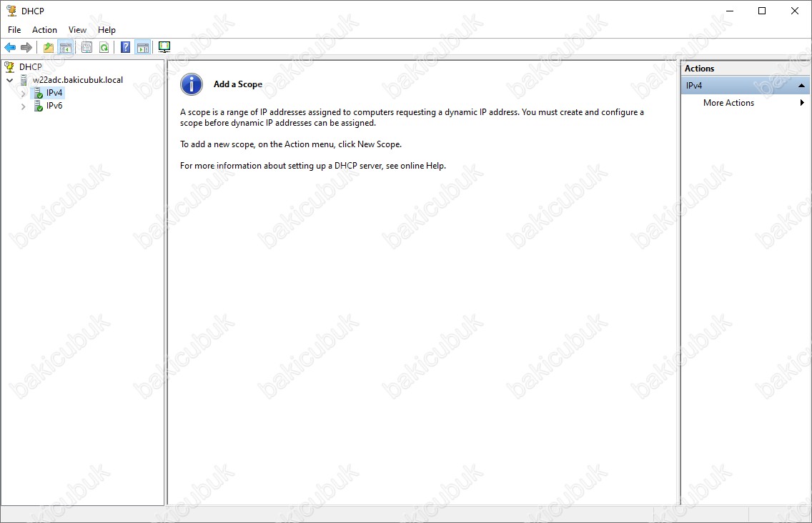This screenshot has height=523, width=812.
Task: Open the Action menu
Action: pos(44,30)
